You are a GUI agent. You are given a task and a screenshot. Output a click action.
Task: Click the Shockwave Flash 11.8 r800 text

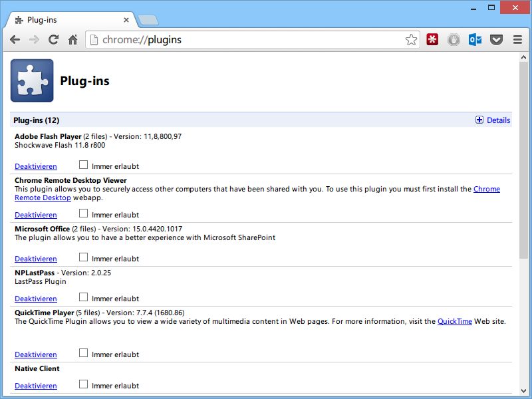(60, 145)
